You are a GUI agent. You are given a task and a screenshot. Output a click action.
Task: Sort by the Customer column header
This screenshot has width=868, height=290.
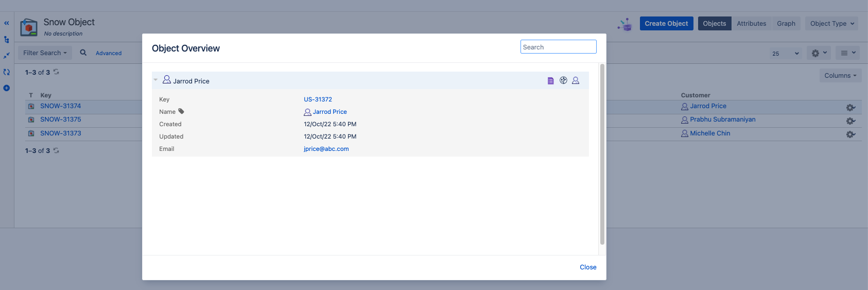pyautogui.click(x=696, y=95)
